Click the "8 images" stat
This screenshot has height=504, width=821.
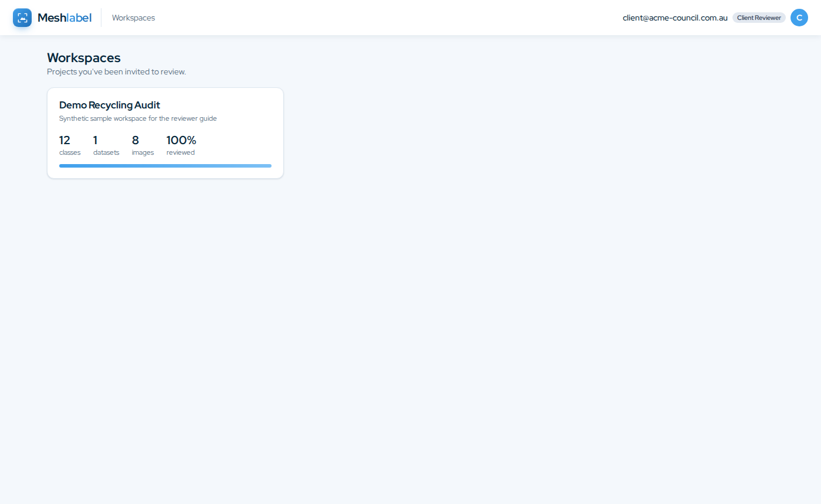coord(143,145)
